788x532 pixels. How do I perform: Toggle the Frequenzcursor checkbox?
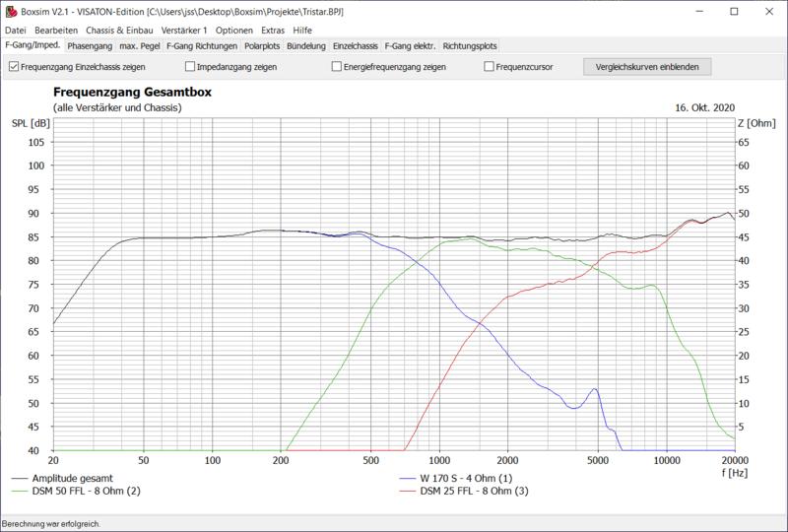pyautogui.click(x=490, y=67)
